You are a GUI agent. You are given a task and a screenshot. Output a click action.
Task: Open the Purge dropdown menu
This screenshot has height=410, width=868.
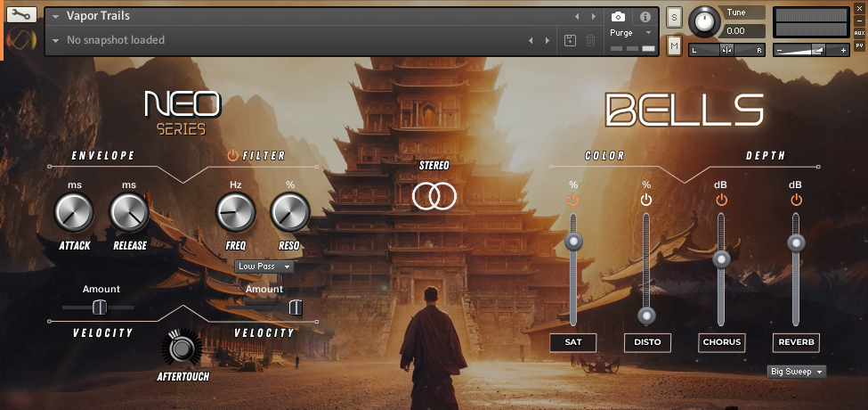point(632,33)
